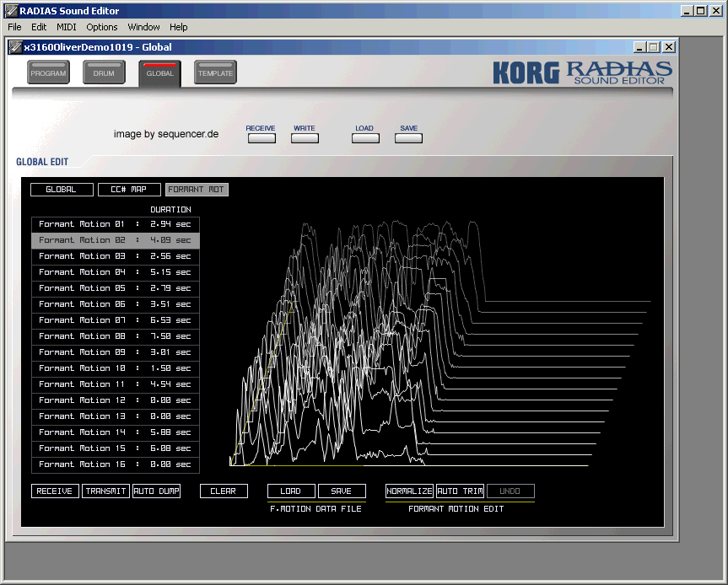This screenshot has height=585, width=728.
Task: Minimize the RADIAS Sound Editor main window
Action: coord(687,11)
